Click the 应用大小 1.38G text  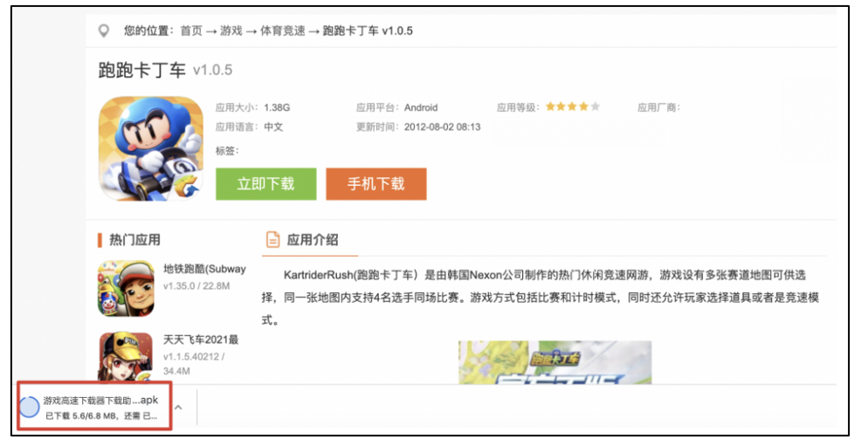(x=252, y=107)
